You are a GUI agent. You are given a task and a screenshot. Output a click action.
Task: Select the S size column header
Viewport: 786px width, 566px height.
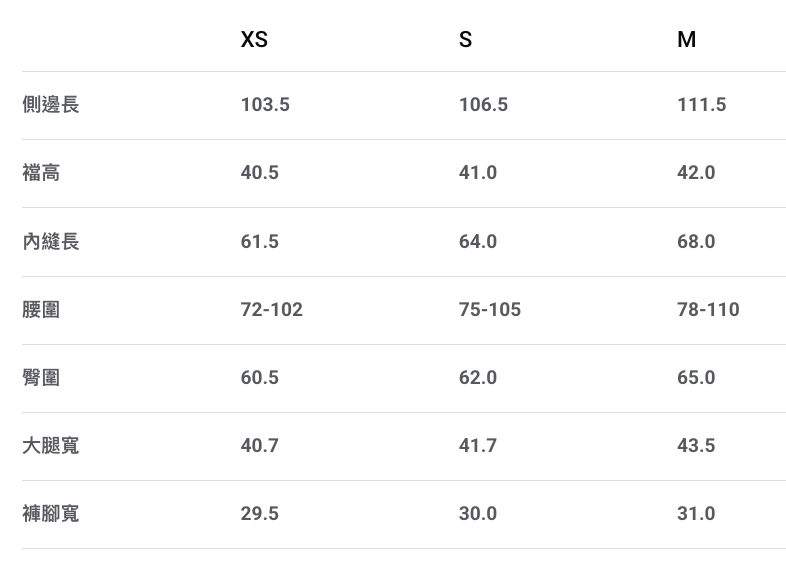coord(465,40)
